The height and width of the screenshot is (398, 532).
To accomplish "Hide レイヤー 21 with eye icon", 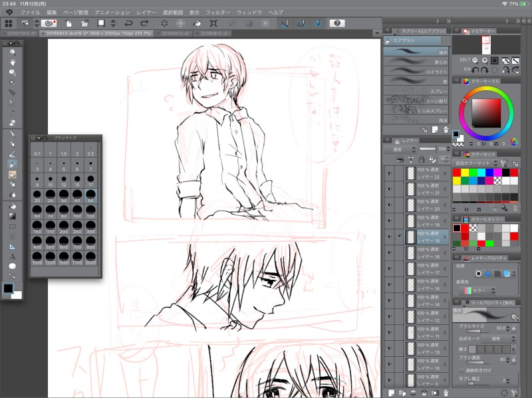I will coord(389,189).
